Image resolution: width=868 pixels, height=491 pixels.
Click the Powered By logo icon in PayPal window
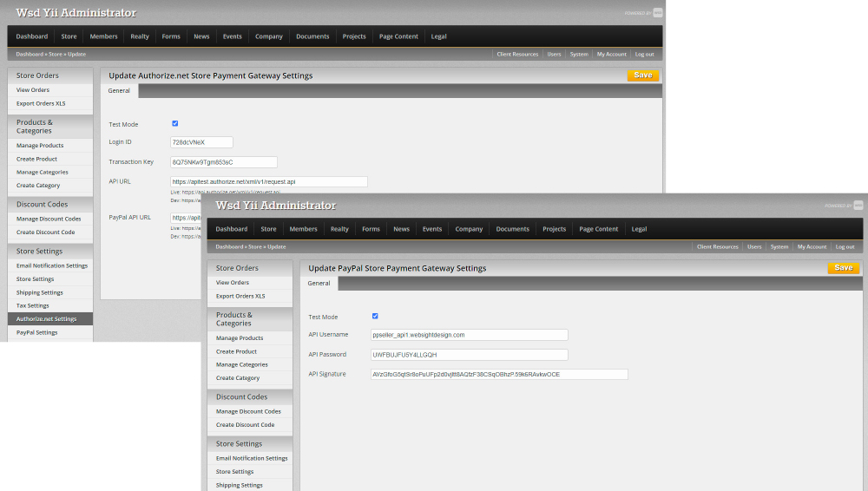858,206
